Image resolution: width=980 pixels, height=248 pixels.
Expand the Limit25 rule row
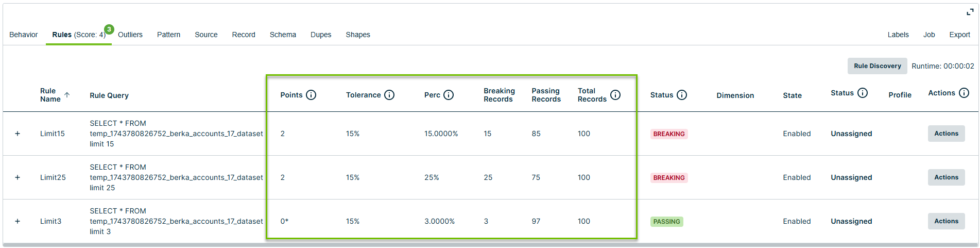point(18,177)
